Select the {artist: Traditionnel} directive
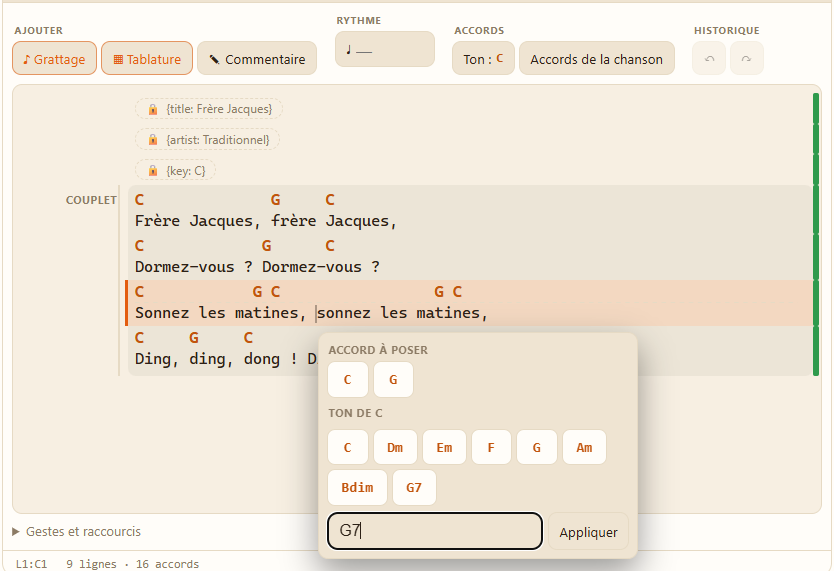Viewport: 834px width, 571px height. [x=207, y=140]
